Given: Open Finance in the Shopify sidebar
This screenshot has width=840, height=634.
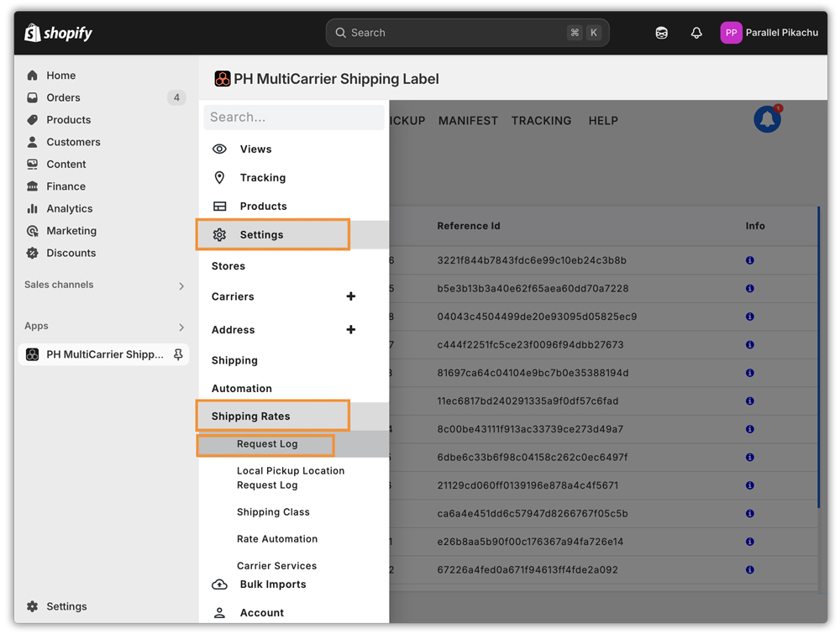Looking at the screenshot, I should tap(66, 186).
